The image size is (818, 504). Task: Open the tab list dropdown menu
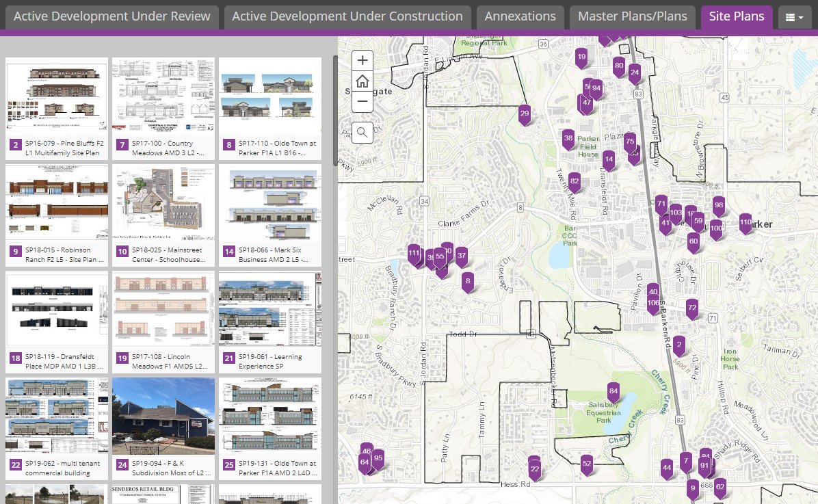pyautogui.click(x=794, y=17)
